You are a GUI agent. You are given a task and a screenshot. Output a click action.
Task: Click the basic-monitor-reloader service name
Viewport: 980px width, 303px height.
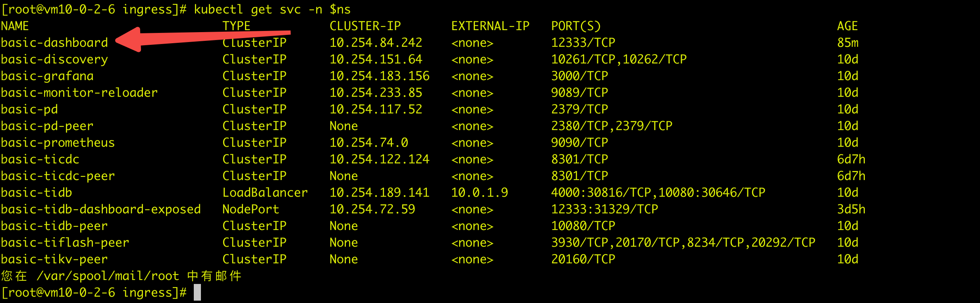point(79,92)
